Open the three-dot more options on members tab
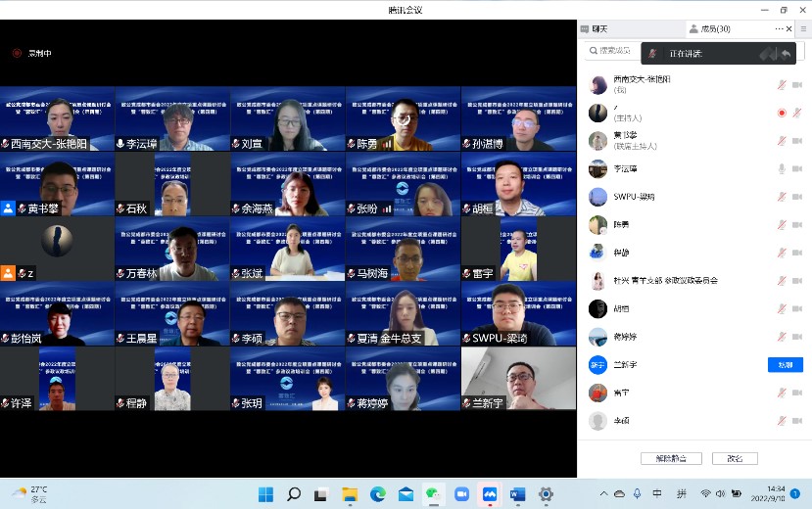The width and height of the screenshot is (812, 509). coord(780,29)
